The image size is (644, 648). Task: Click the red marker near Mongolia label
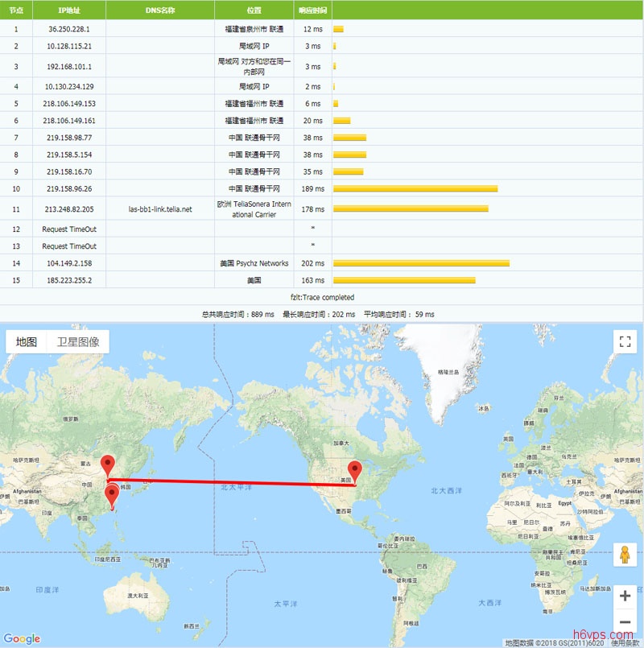pos(108,467)
